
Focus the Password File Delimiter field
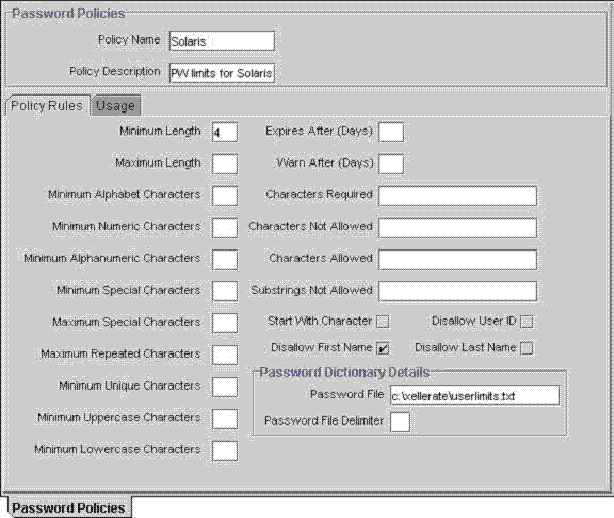point(400,422)
